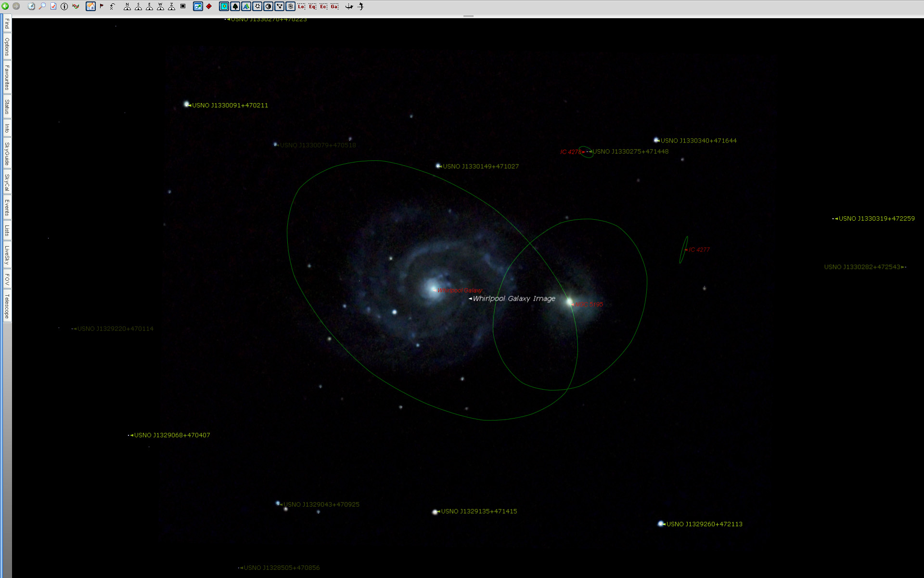Toggle daylight sun display button
The image size is (924, 578).
click(224, 6)
